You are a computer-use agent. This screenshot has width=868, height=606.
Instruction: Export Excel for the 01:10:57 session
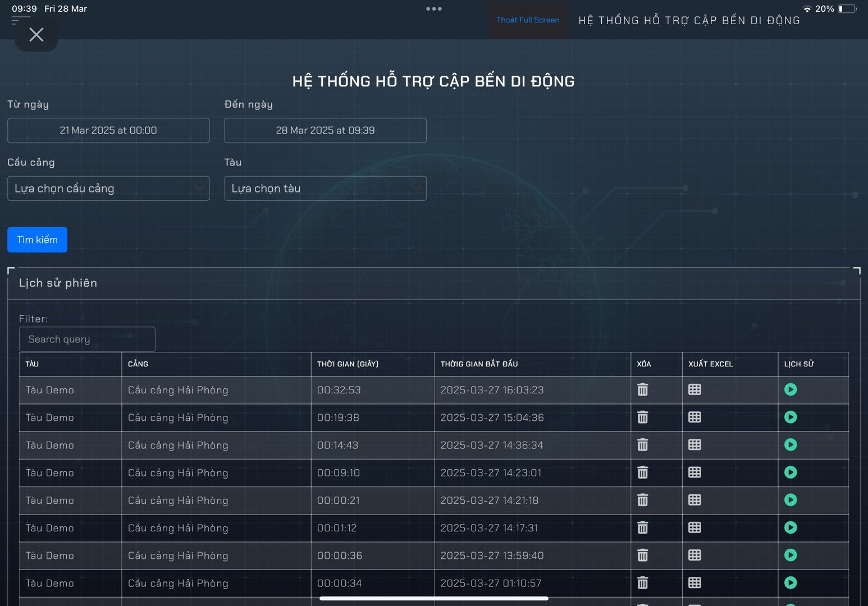pos(695,582)
